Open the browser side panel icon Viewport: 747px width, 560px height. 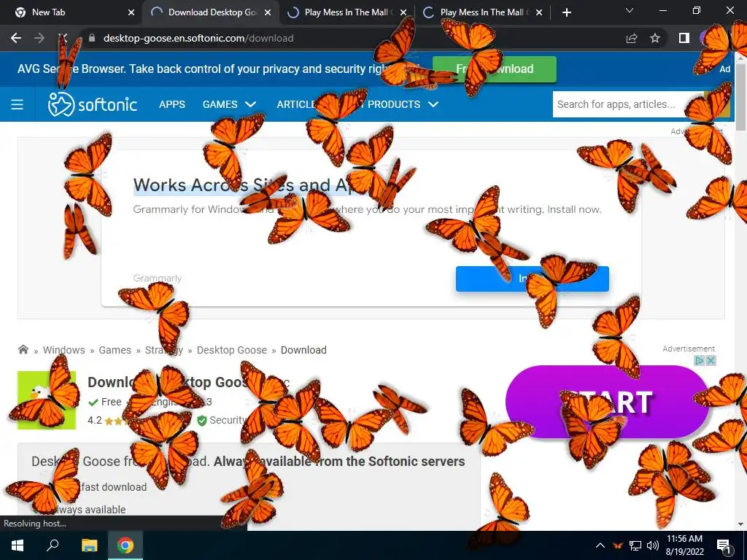[684, 38]
